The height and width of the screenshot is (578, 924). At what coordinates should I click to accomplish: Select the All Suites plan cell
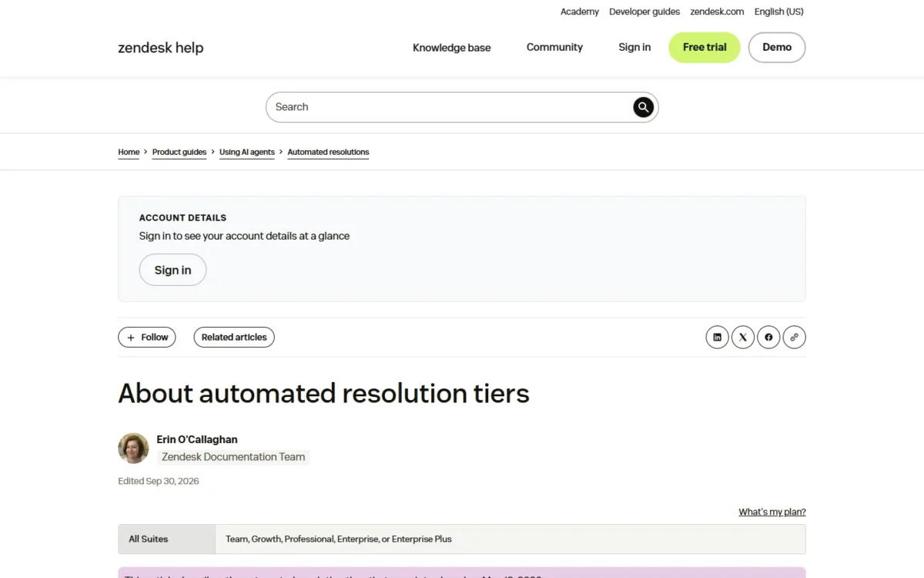tap(166, 539)
